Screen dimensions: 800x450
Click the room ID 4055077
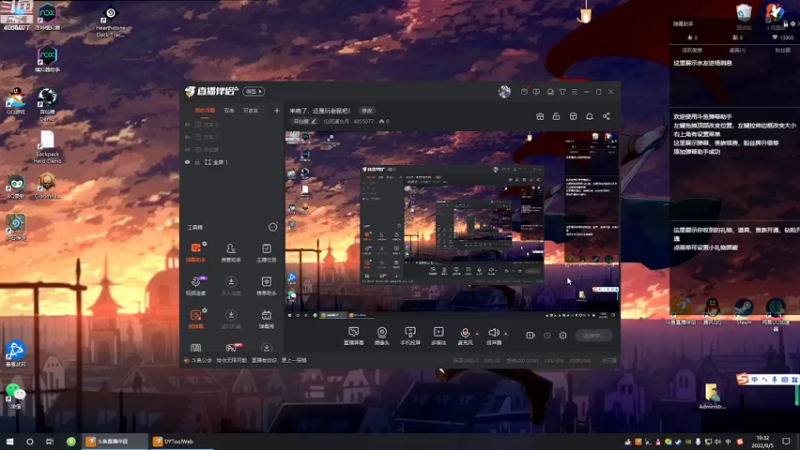(x=364, y=121)
